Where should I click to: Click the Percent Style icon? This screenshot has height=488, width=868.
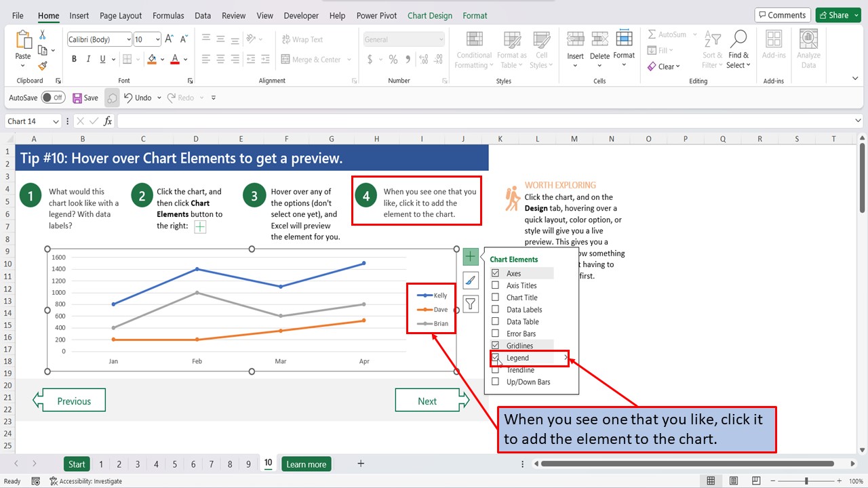pyautogui.click(x=393, y=60)
